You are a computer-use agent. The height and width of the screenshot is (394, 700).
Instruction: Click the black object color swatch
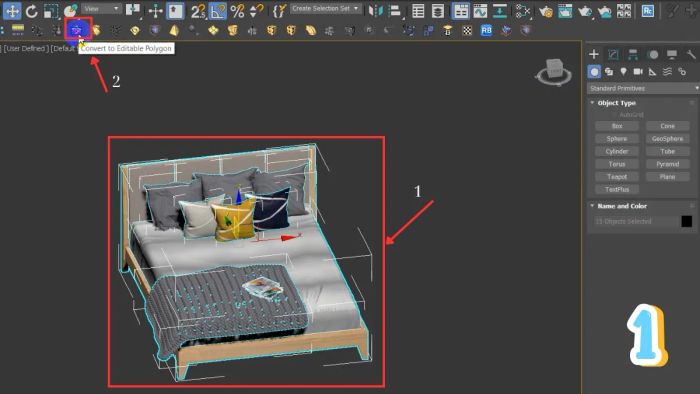pyautogui.click(x=687, y=221)
